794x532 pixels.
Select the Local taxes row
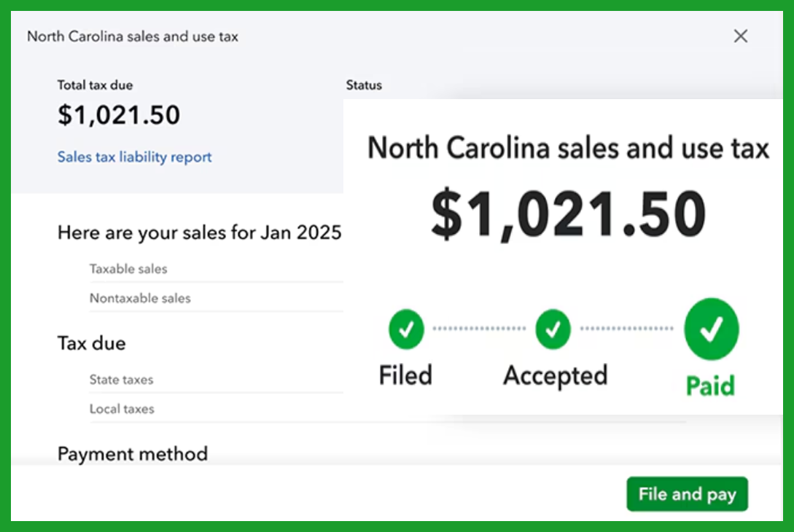coord(217,409)
